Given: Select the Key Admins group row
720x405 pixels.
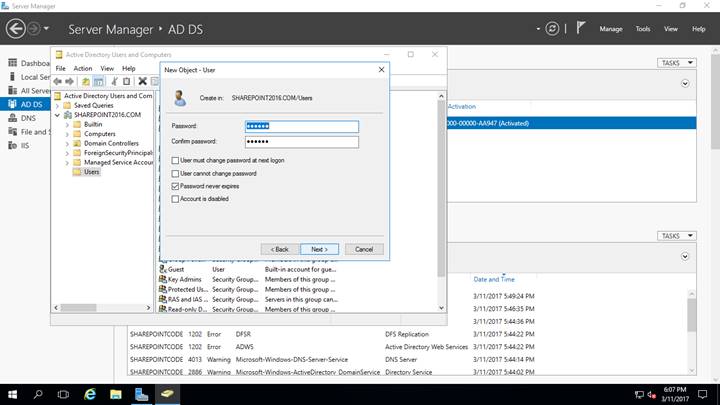Looking at the screenshot, I should pos(248,279).
